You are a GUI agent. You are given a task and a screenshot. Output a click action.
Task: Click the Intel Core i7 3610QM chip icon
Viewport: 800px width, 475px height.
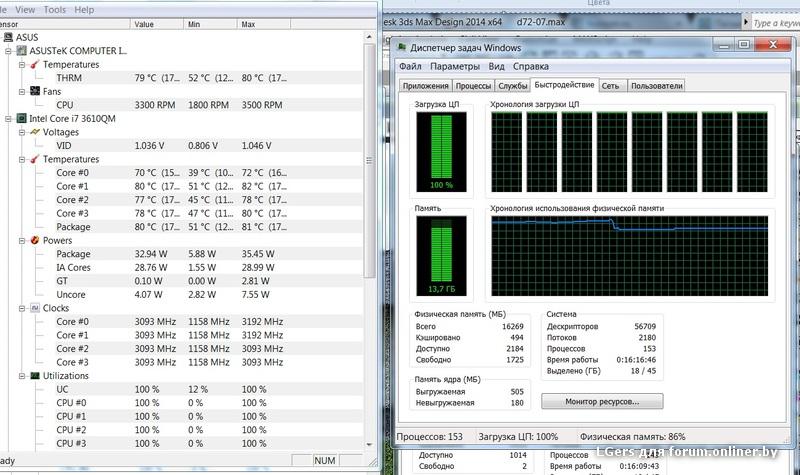coord(21,118)
